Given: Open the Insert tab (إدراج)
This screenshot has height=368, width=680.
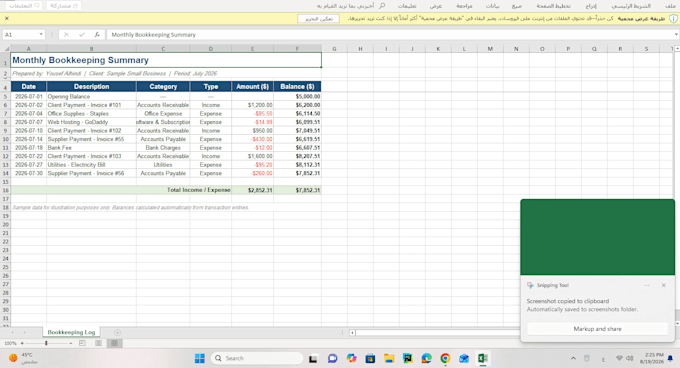Looking at the screenshot, I should click(x=591, y=6).
